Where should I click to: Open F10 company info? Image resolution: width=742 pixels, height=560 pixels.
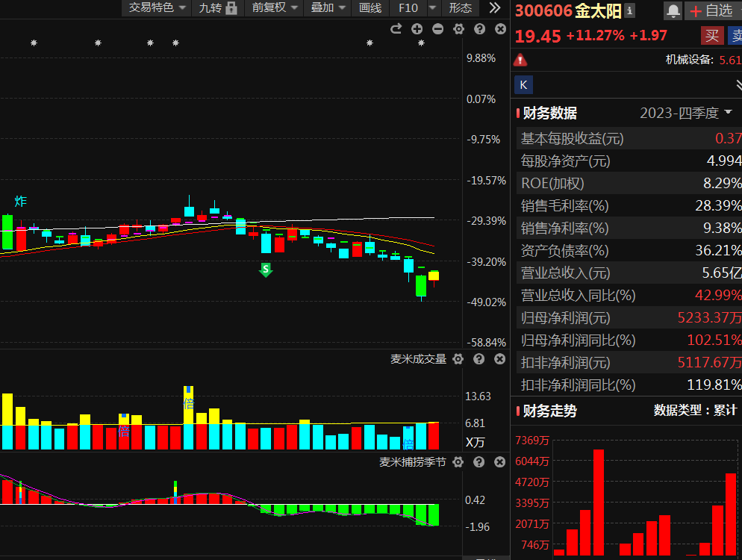tap(408, 8)
